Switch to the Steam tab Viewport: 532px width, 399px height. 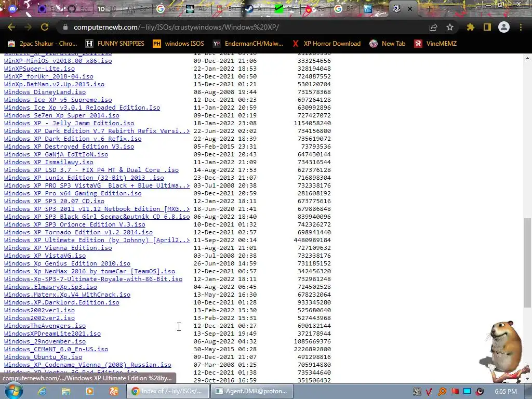click(x=249, y=9)
